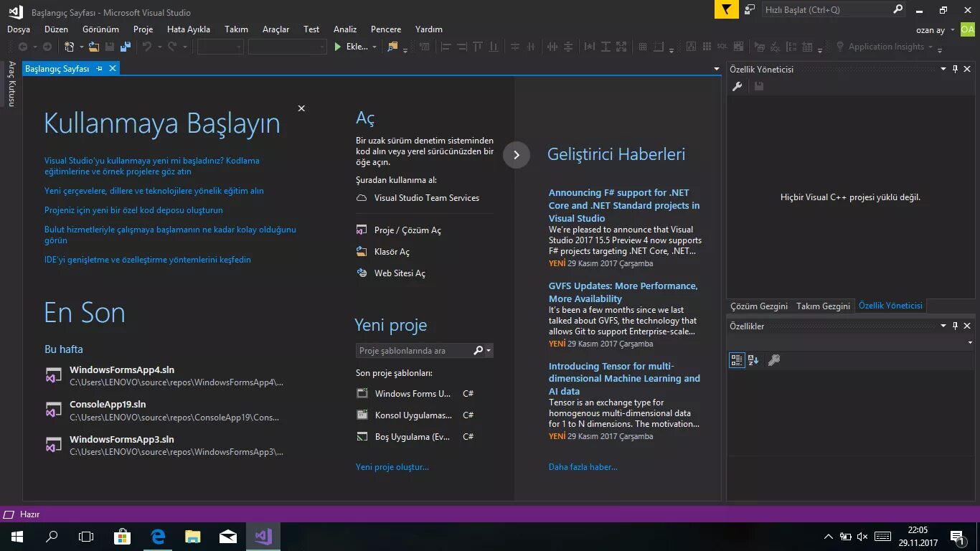Viewport: 980px width, 551px height.
Task: Open Windows Start menu button
Action: [17, 536]
